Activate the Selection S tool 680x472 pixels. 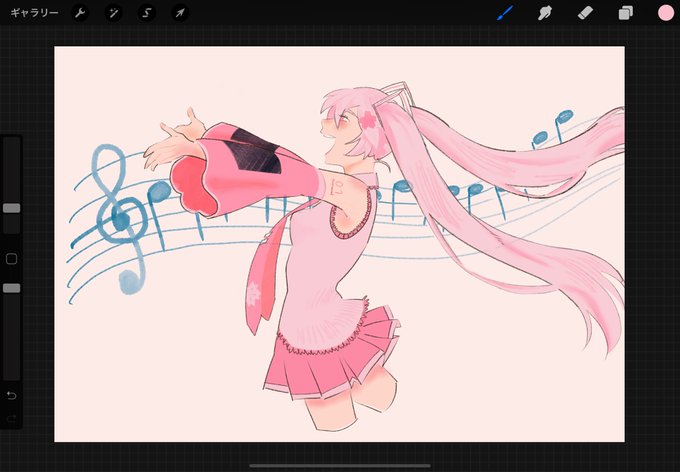[147, 13]
